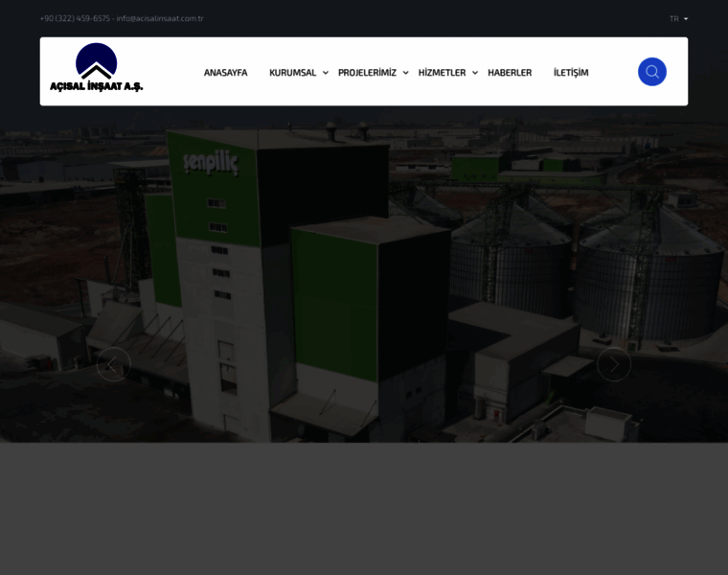Open the PROJELERİMİZ menu item
The width and height of the screenshot is (728, 575).
367,73
